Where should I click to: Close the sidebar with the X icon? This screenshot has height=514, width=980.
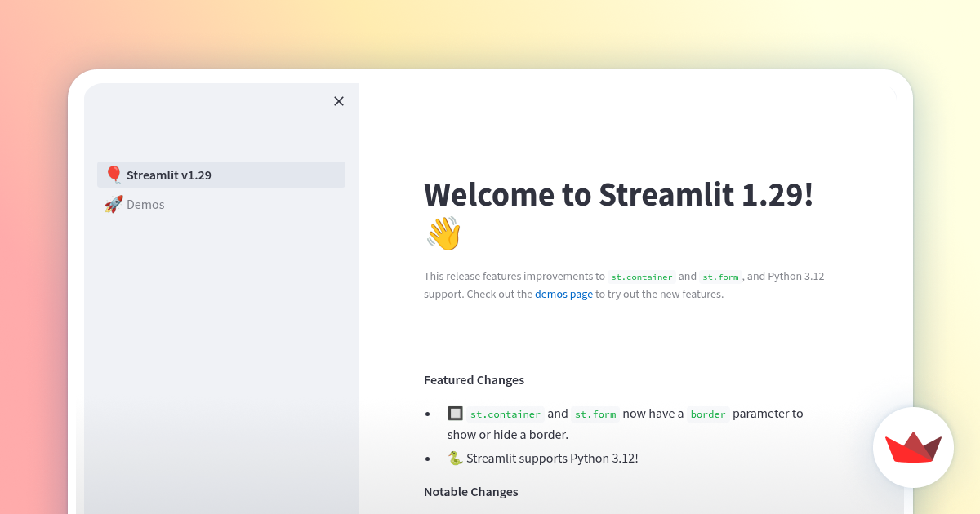click(x=339, y=101)
